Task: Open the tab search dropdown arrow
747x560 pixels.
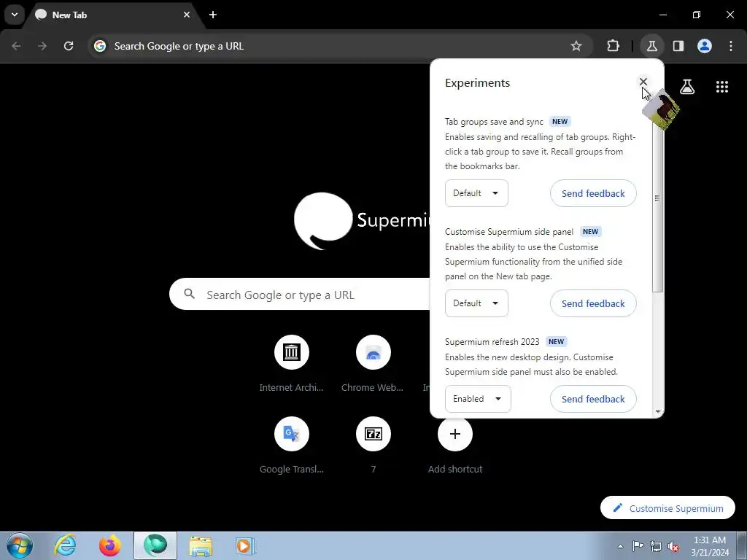Action: (15, 15)
